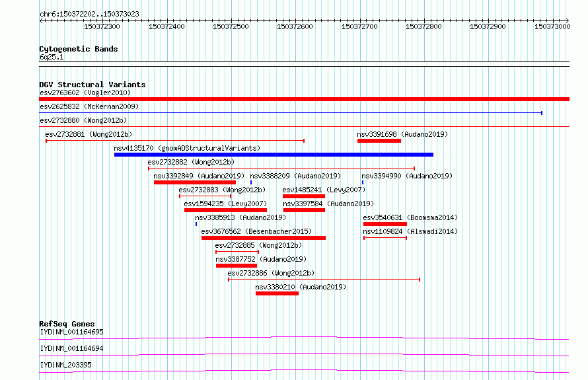588x380 pixels.
Task: Click ruler position 150372400
Action: click(x=166, y=26)
